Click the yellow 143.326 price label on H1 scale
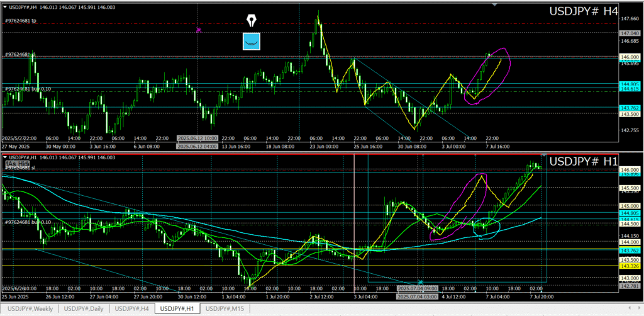 coord(630,266)
